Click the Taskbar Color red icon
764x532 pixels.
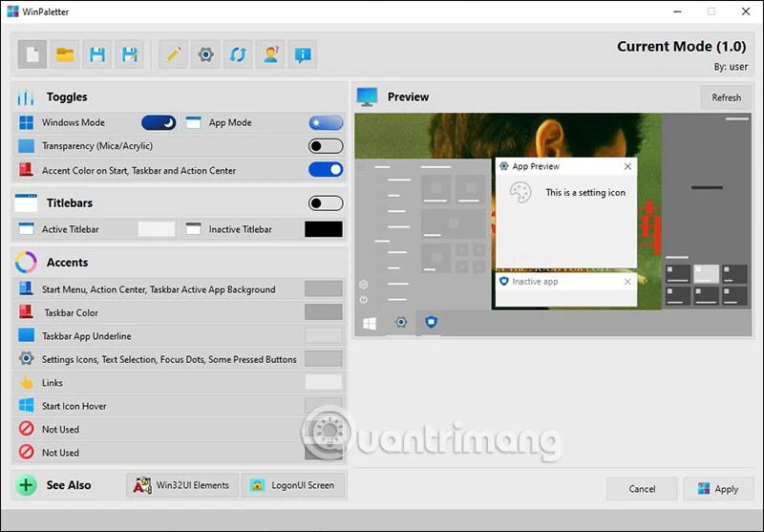click(x=26, y=312)
